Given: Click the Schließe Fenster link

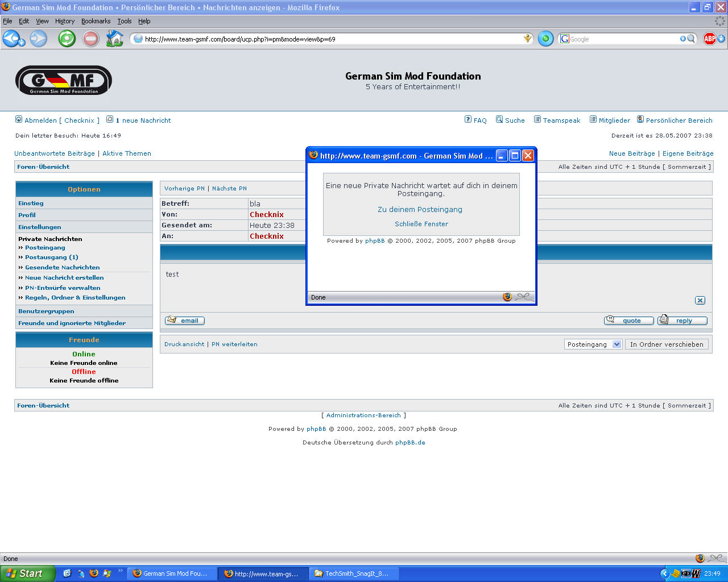Looking at the screenshot, I should click(x=421, y=224).
